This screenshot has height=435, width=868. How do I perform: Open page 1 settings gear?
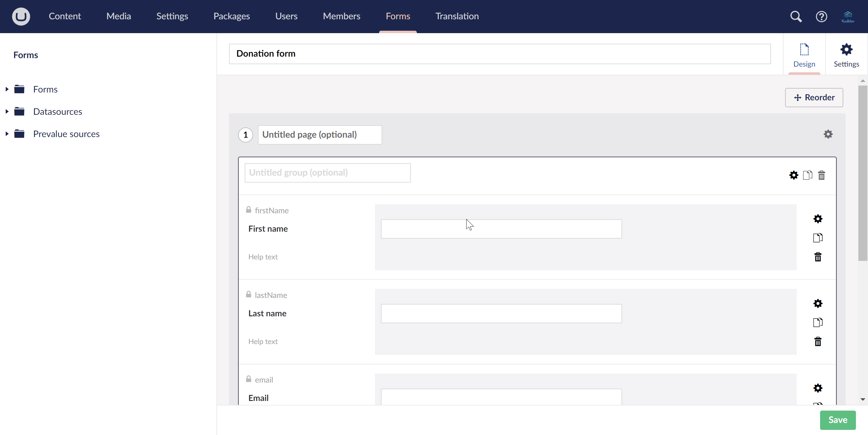(x=828, y=134)
